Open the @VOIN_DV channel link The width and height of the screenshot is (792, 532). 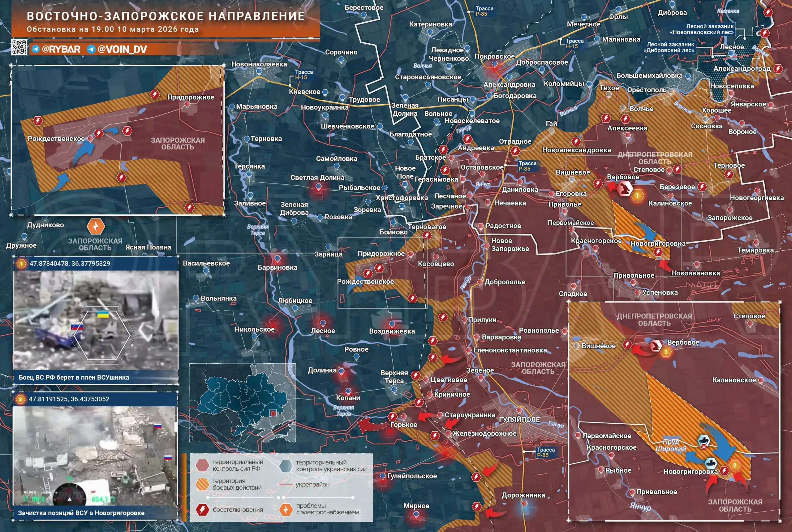(122, 50)
